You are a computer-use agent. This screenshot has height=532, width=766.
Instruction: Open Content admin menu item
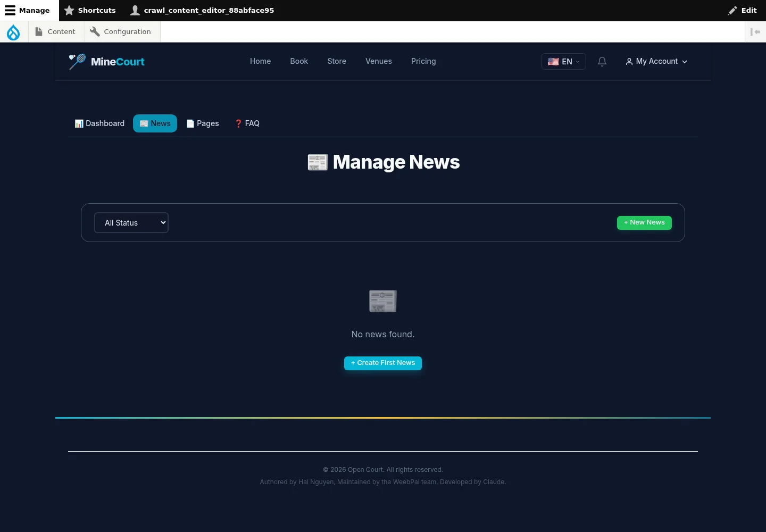56,32
